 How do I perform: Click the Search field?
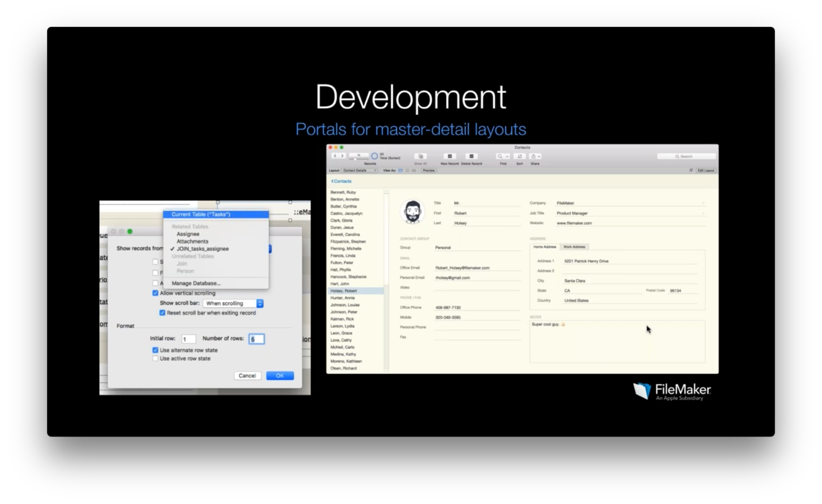[686, 156]
